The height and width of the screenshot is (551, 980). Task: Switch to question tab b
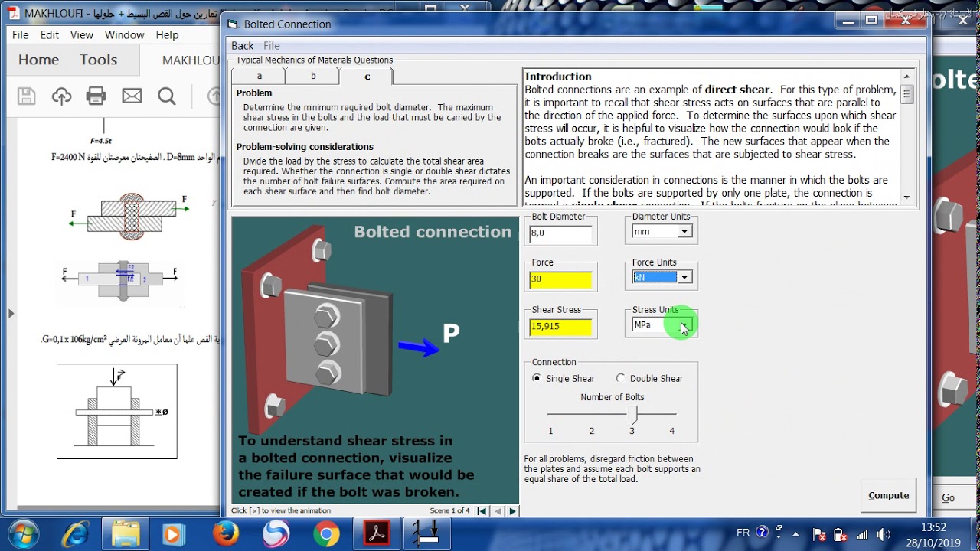tap(313, 76)
